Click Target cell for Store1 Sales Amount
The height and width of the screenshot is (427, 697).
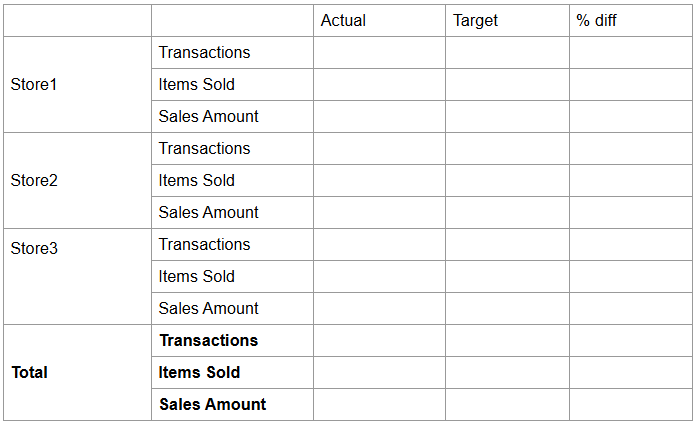(x=507, y=117)
